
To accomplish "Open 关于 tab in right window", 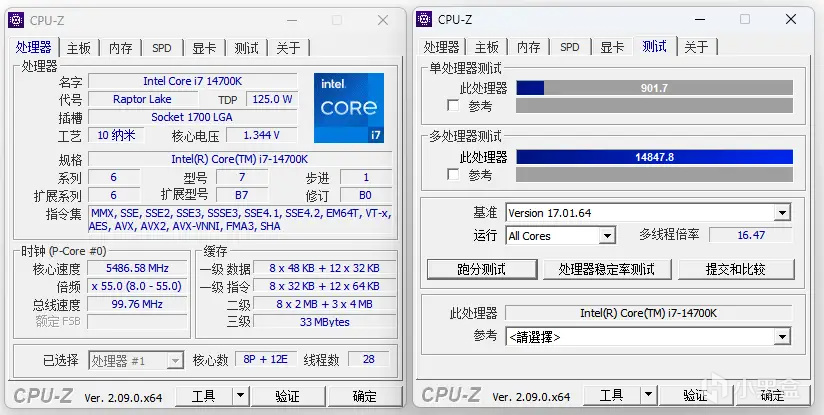I will click(697, 47).
